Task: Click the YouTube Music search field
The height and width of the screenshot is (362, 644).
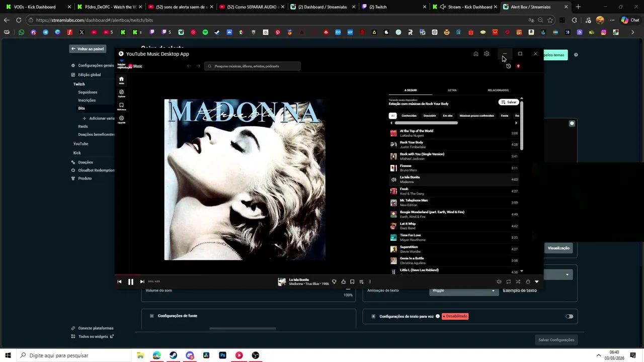Action: click(253, 66)
